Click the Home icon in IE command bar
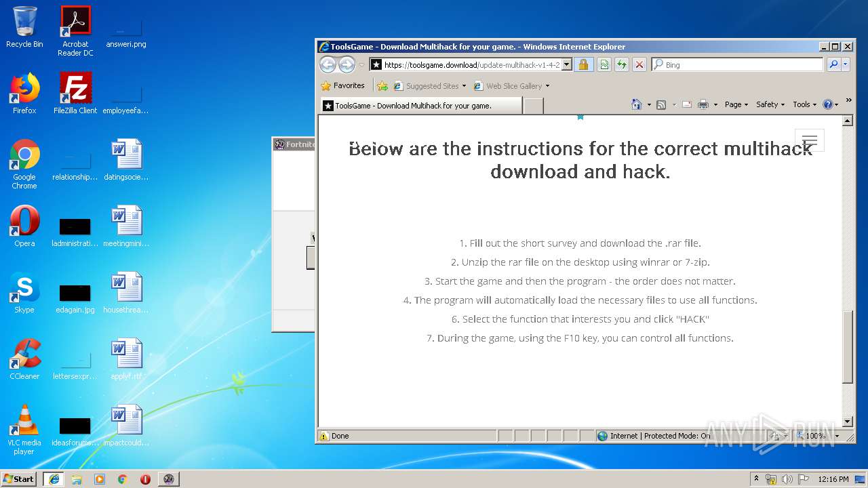 (636, 104)
